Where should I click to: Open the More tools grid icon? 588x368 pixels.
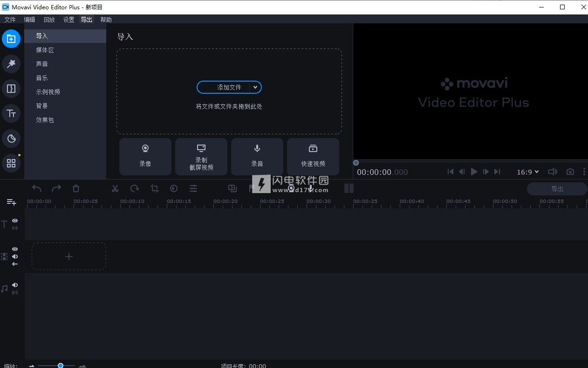click(x=11, y=163)
